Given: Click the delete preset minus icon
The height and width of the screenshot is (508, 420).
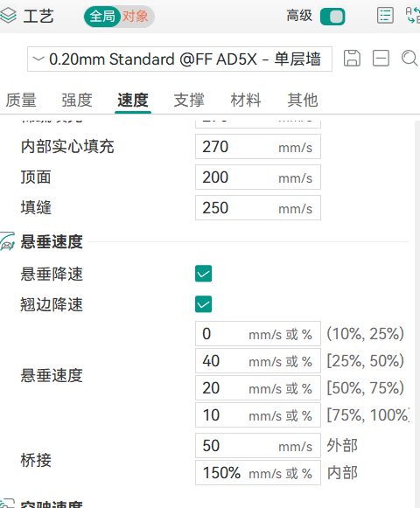Looking at the screenshot, I should [381, 59].
